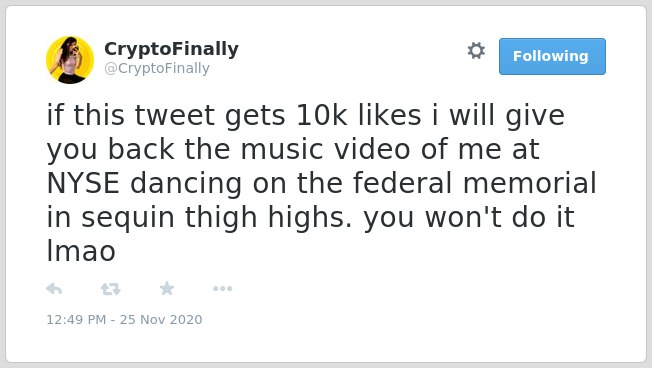This screenshot has height=368, width=652.
Task: Click "music video" in the tweet text
Action: click(326, 149)
